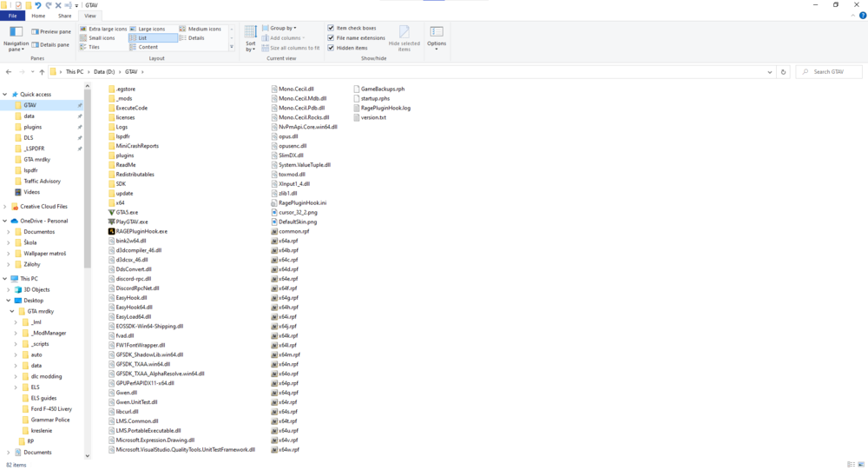Image resolution: width=868 pixels, height=470 pixels.
Task: Toggle the Details pane
Action: (x=50, y=44)
